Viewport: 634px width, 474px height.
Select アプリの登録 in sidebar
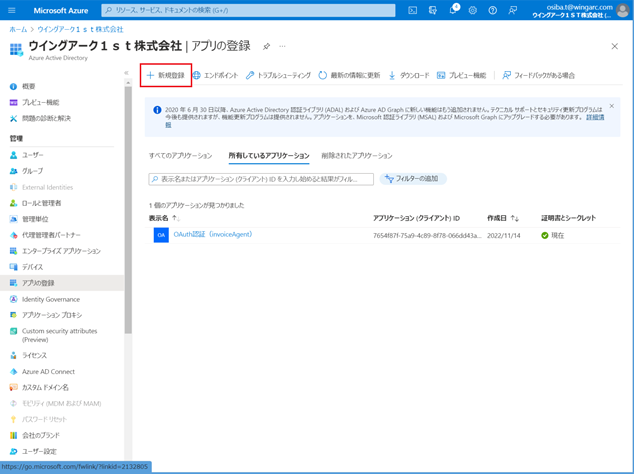click(x=62, y=283)
